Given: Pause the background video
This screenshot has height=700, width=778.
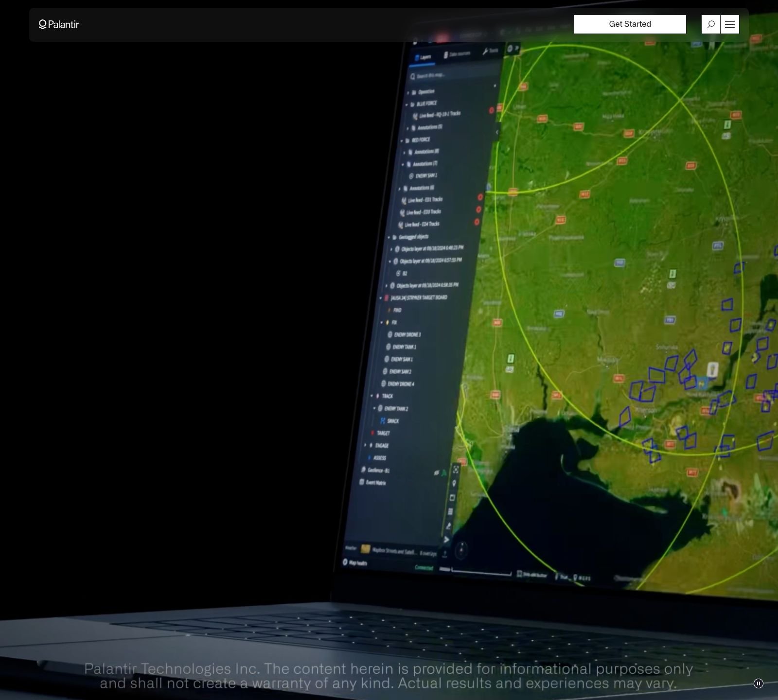Looking at the screenshot, I should pos(758,683).
